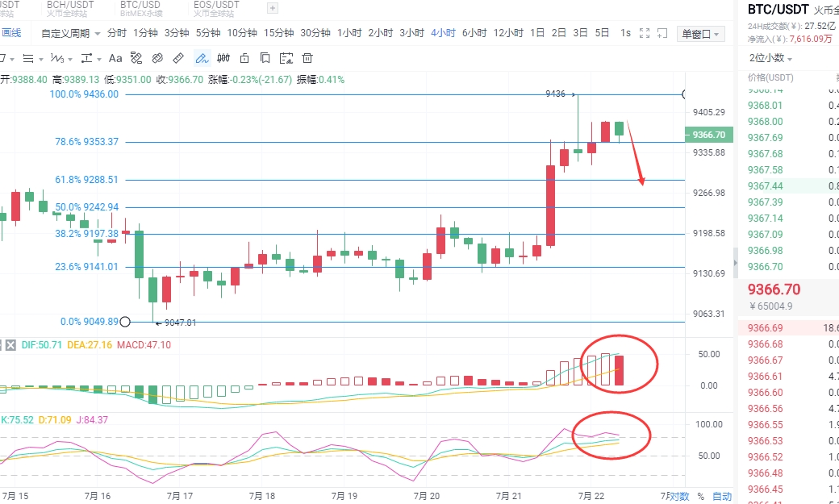839x504 pixels.
Task: Select the Aa text annotation tool
Action: pos(115,58)
